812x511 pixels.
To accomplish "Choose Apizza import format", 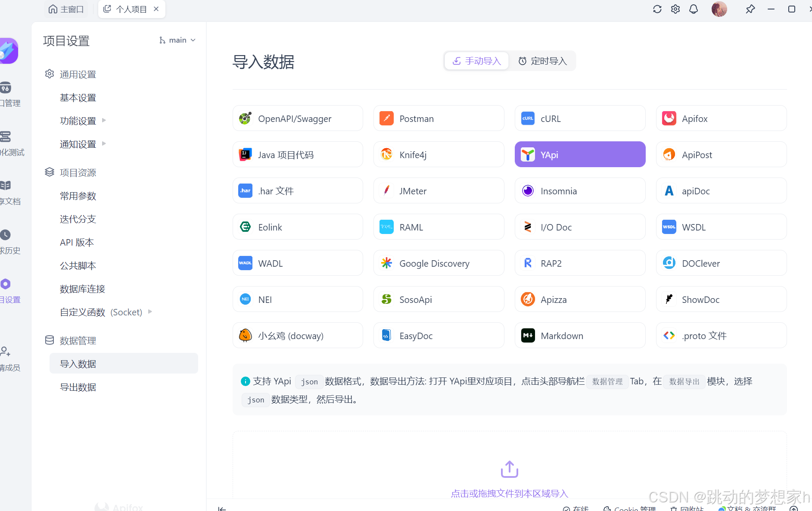I will [580, 299].
